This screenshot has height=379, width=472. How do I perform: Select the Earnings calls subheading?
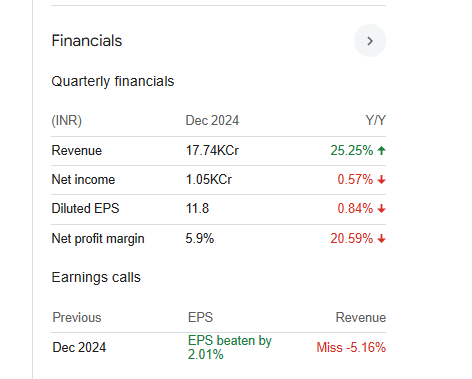coord(96,277)
